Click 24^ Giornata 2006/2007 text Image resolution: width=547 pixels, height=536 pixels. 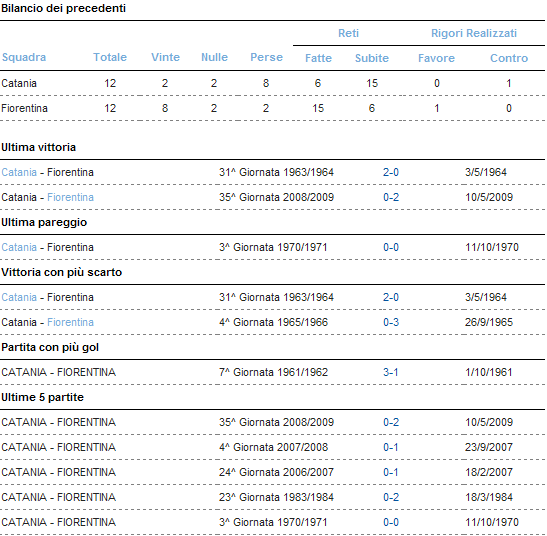(276, 472)
